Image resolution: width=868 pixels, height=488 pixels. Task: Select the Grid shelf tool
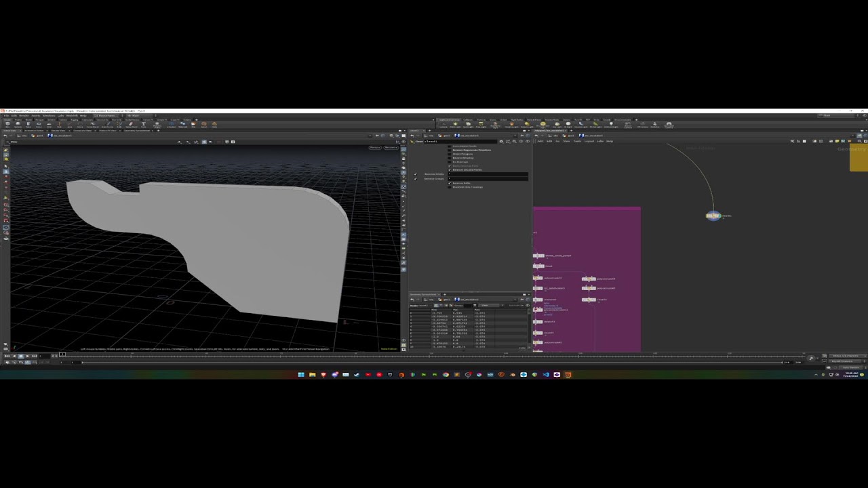pyautogui.click(x=49, y=124)
